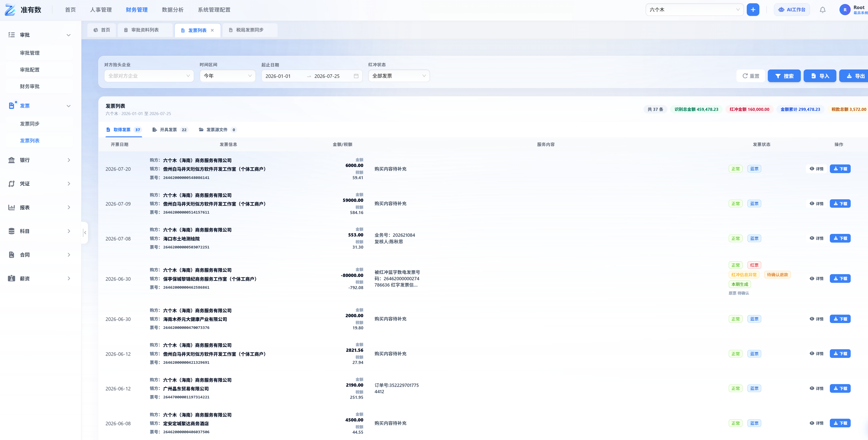This screenshot has width=868, height=440.
Task: Click the 合同 contract file icon
Action: click(x=11, y=255)
